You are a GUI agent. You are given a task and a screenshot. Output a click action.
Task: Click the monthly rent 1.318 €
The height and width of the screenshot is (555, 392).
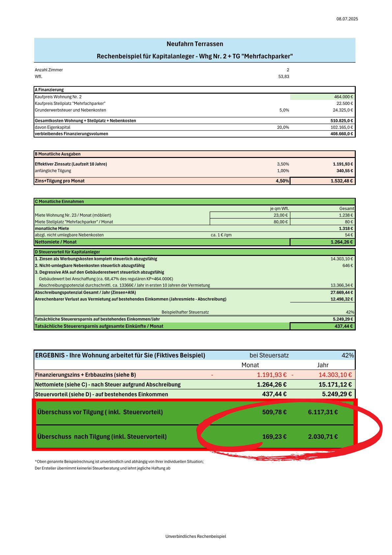coord(346,229)
